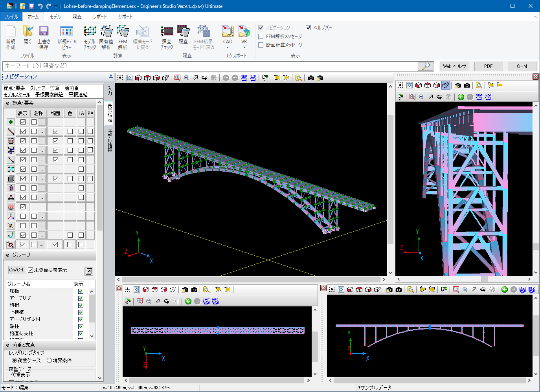Uncheck the ヘルプバー checkbox
The height and width of the screenshot is (392, 540).
click(309, 28)
